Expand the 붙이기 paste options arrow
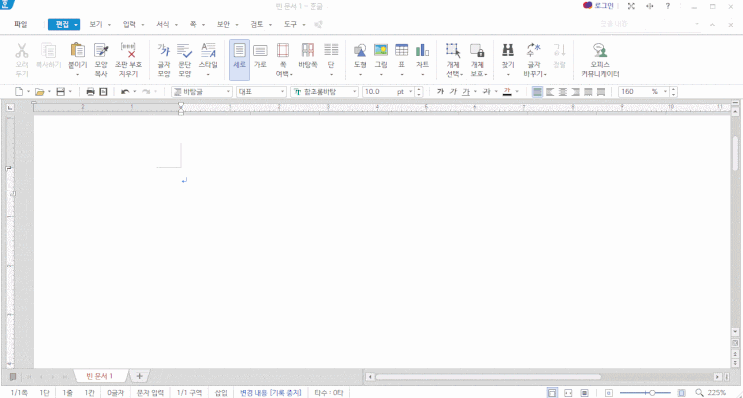 77,74
